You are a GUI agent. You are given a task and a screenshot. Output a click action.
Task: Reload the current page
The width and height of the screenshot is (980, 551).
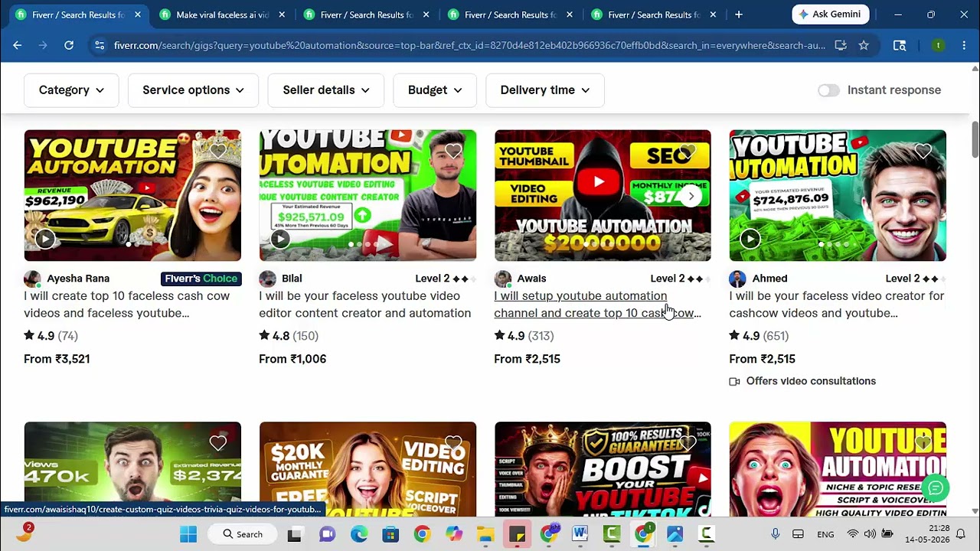tap(69, 45)
